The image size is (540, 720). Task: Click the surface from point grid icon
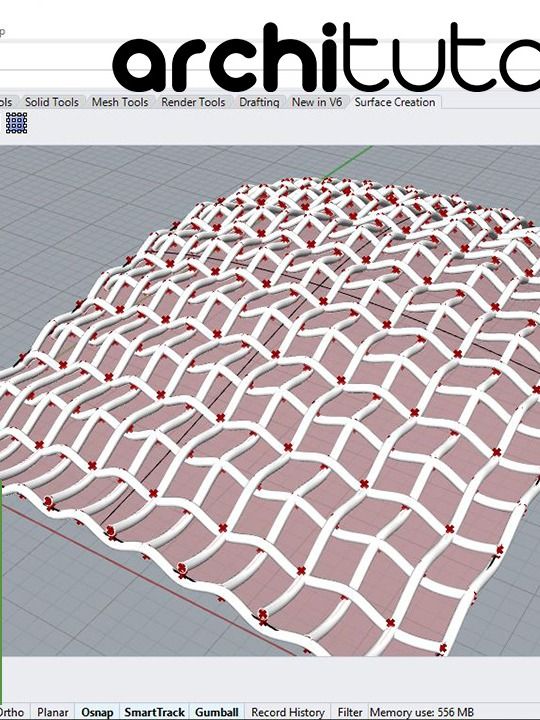pos(17,123)
